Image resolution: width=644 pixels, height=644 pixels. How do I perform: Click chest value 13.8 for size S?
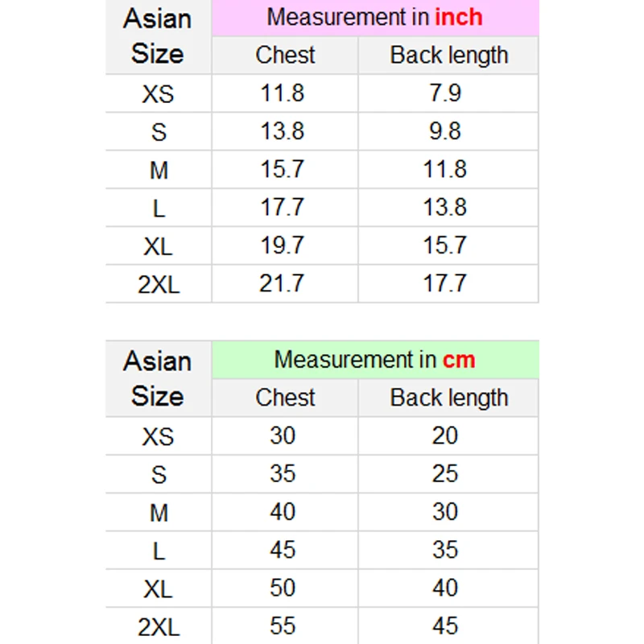point(283,131)
